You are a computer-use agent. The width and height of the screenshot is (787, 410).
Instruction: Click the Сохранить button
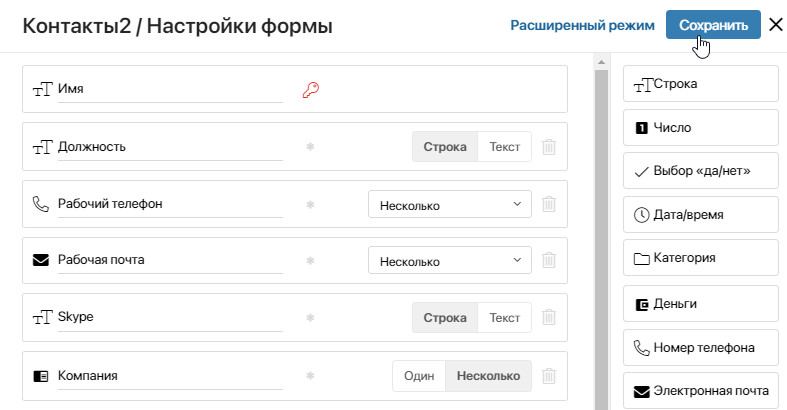(713, 25)
